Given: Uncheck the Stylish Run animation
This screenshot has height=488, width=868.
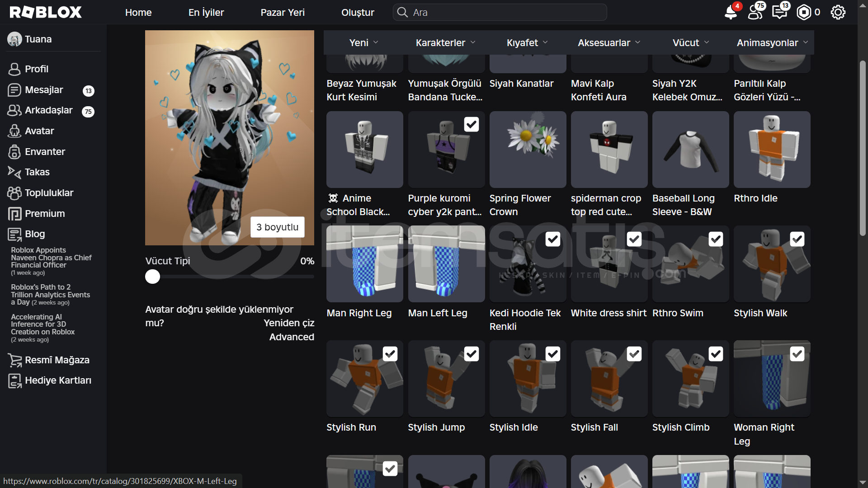Looking at the screenshot, I should [x=390, y=354].
